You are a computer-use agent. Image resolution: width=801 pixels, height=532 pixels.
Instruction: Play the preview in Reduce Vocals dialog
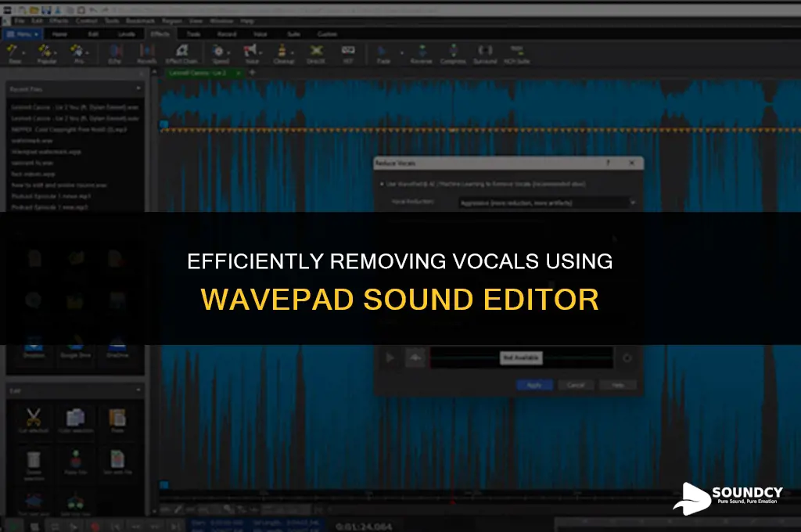(390, 358)
